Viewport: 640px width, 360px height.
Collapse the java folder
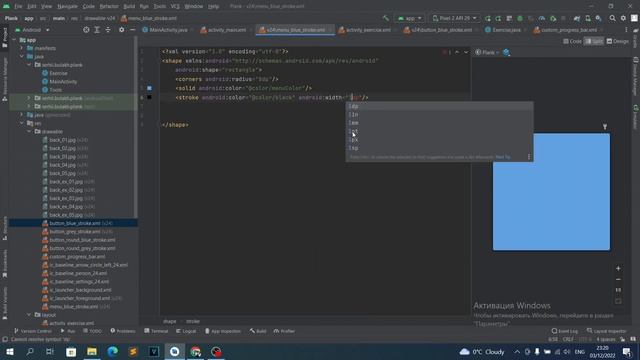click(x=22, y=56)
